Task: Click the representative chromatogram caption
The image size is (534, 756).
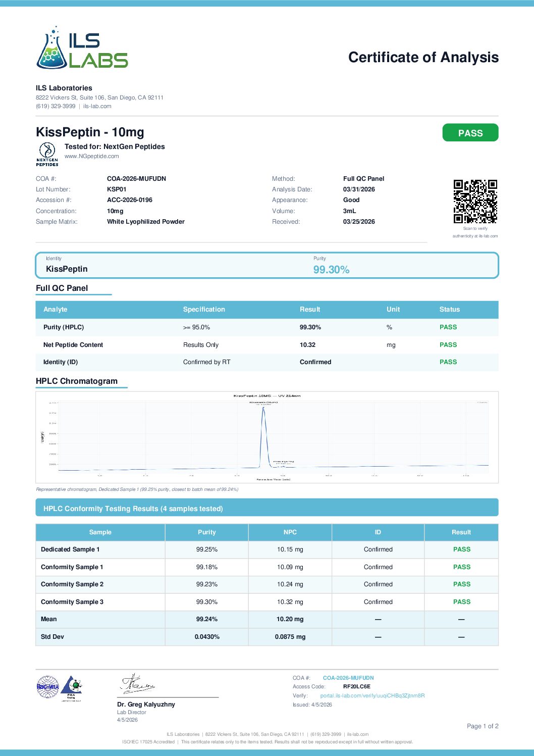Action: pyautogui.click(x=137, y=489)
